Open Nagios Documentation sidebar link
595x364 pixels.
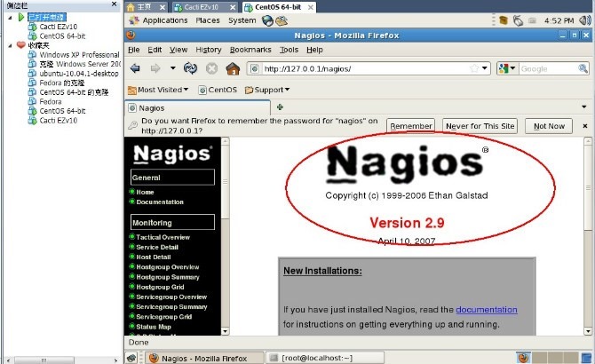tap(160, 202)
